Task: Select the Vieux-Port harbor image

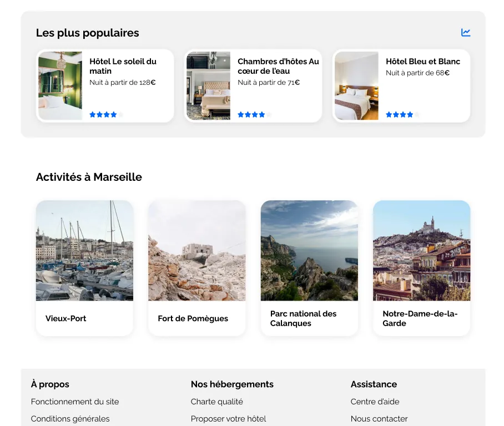Action: pyautogui.click(x=84, y=251)
